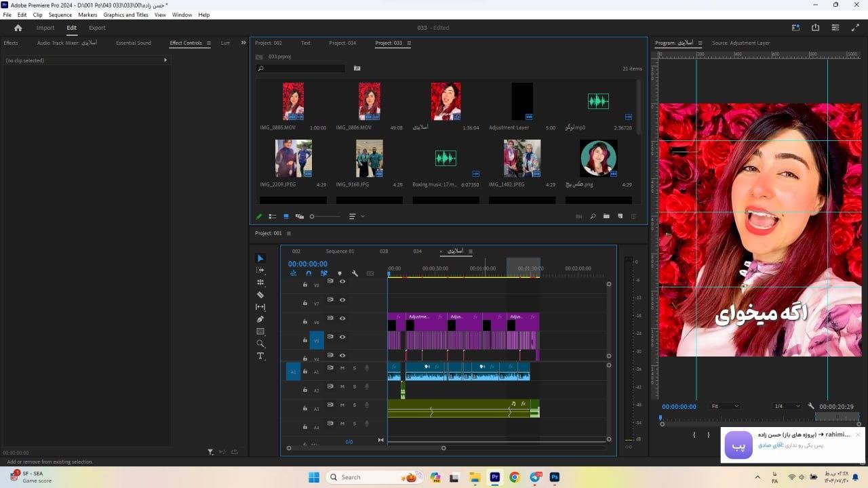Click Project panel search field
868x488 pixels.
click(301, 68)
